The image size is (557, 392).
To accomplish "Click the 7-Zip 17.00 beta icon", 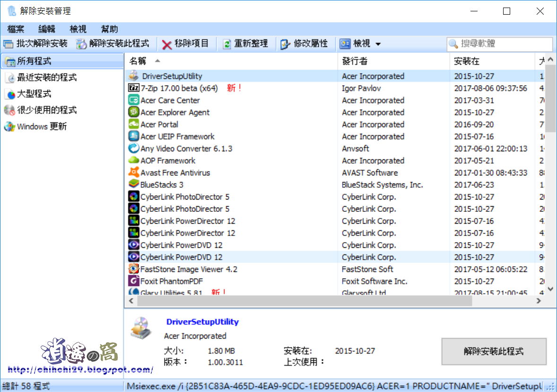I will click(133, 88).
